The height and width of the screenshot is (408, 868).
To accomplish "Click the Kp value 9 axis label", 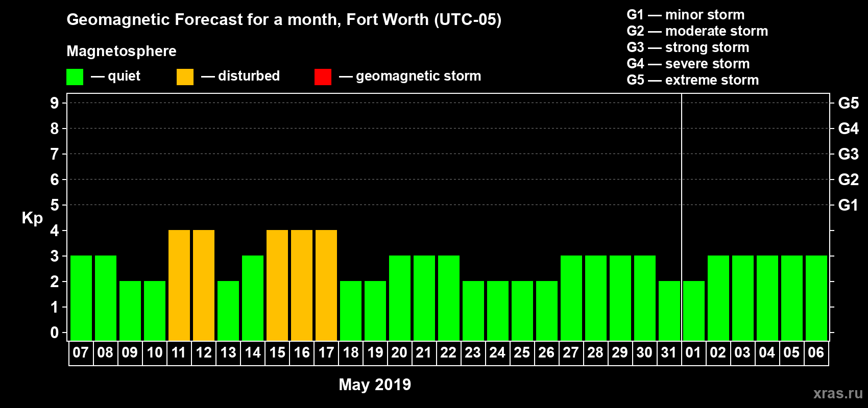I will pos(55,103).
